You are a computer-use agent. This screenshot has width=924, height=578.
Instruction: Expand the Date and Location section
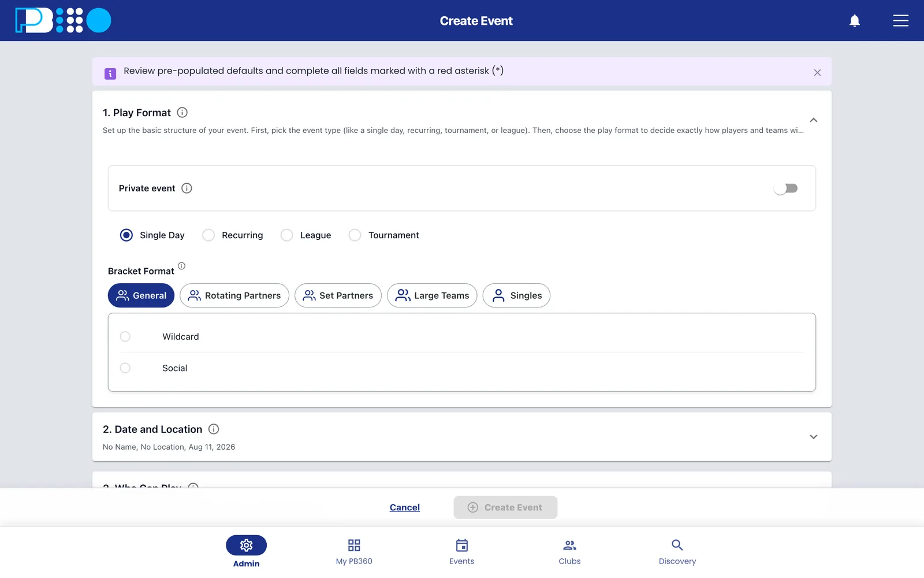click(x=813, y=437)
